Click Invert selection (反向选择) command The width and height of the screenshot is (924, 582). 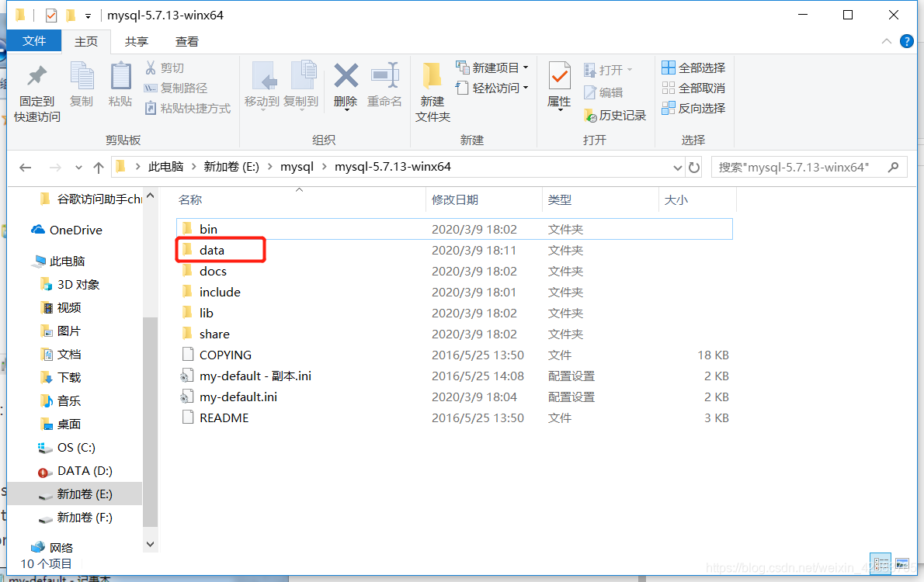click(693, 109)
